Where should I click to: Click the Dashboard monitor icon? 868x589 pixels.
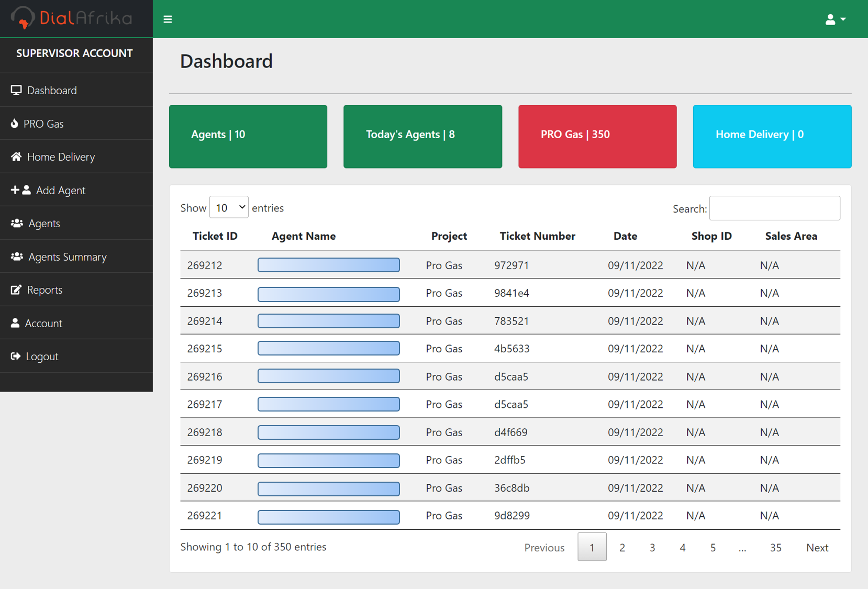pyautogui.click(x=16, y=90)
